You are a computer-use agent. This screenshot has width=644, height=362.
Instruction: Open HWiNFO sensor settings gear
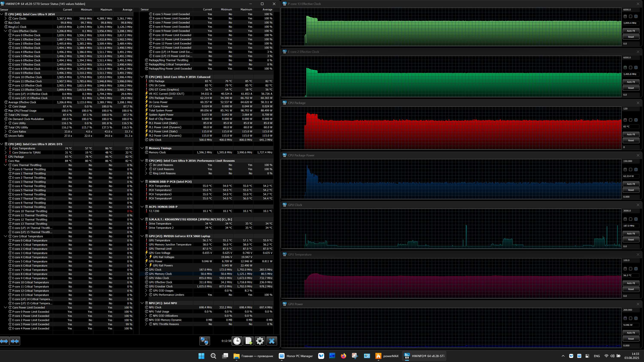260,341
